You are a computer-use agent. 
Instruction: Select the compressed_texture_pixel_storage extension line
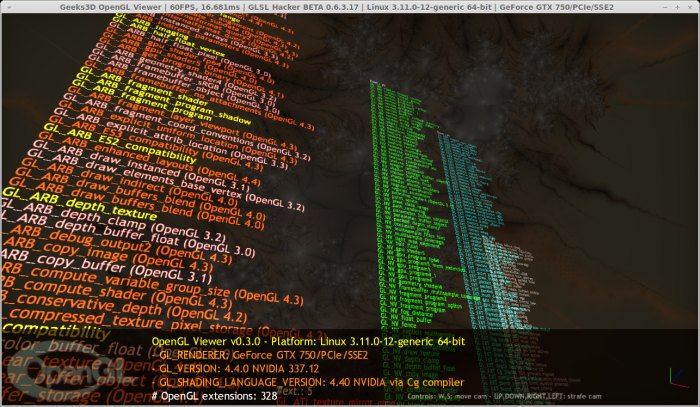pos(164,324)
